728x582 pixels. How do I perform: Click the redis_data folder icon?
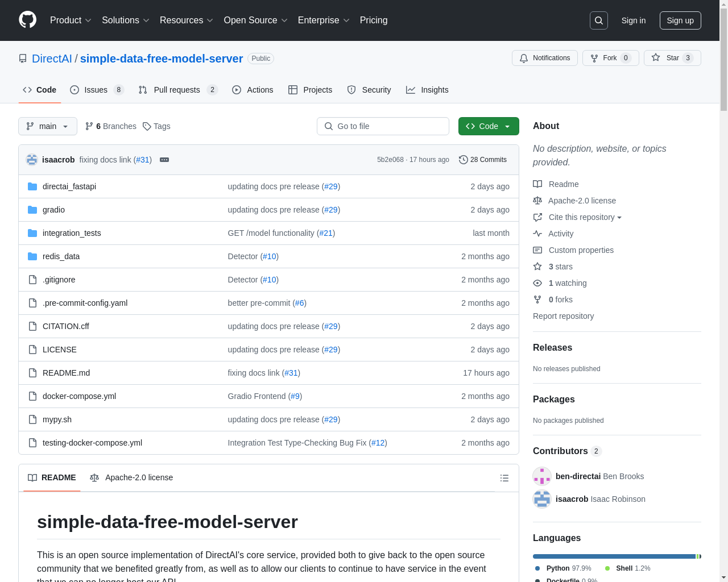click(32, 256)
